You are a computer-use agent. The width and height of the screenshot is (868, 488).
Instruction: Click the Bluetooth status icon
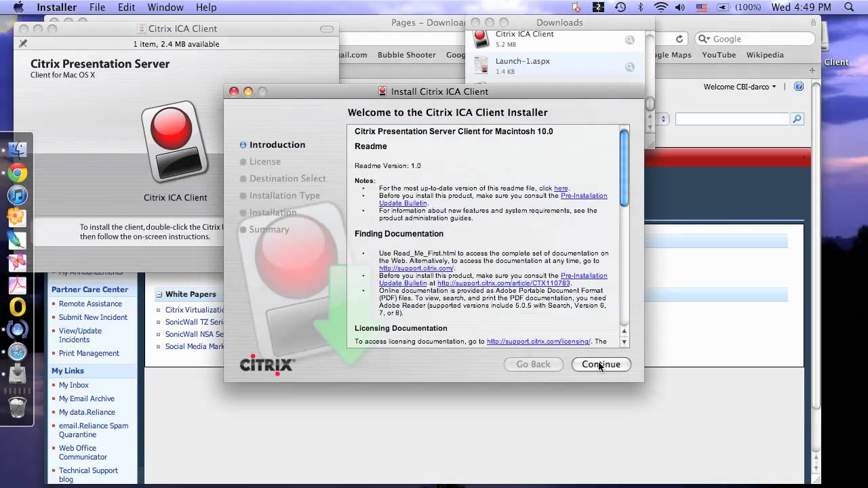click(640, 7)
